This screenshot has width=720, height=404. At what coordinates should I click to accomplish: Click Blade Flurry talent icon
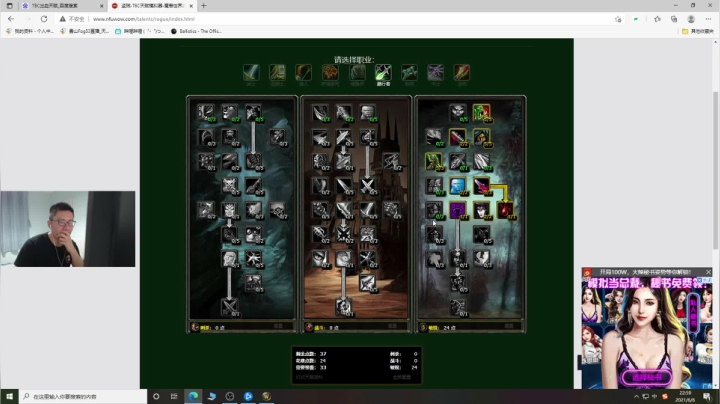tap(343, 210)
